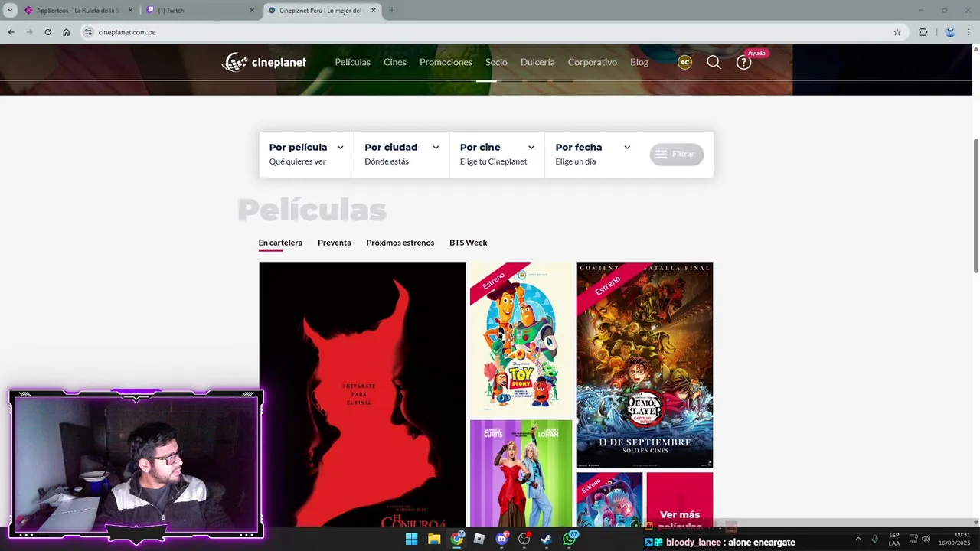Open the site search magnifier icon

[714, 62]
